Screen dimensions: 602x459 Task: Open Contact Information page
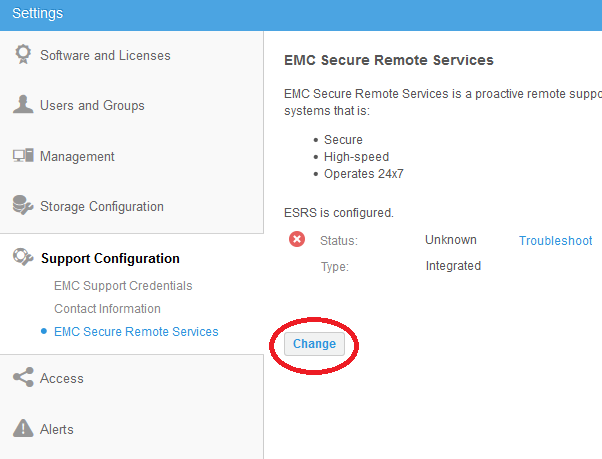click(107, 308)
